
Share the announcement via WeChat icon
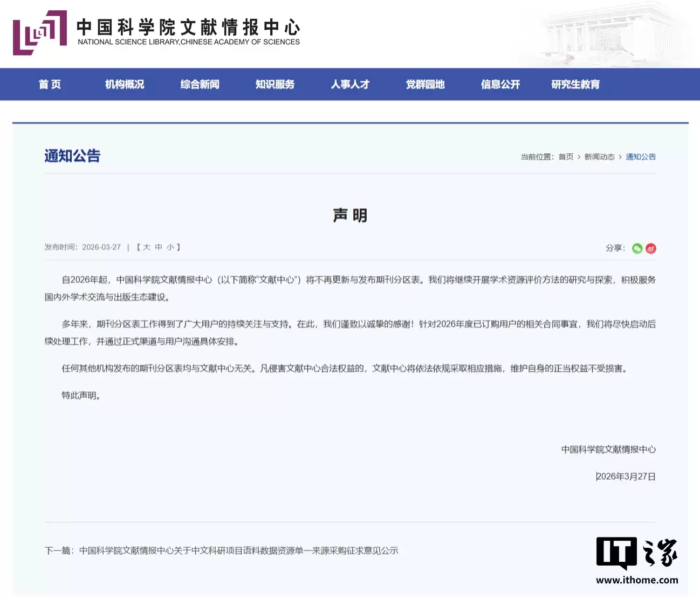point(637,248)
